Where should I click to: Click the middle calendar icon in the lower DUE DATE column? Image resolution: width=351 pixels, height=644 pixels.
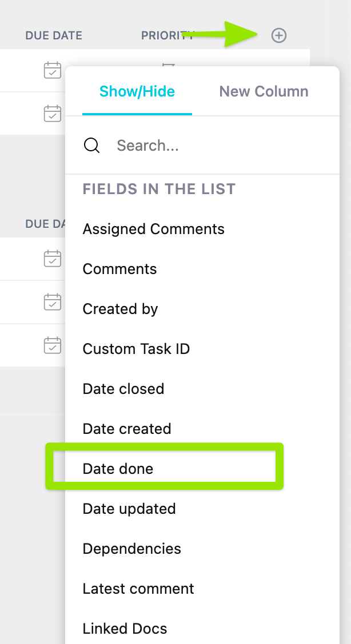click(x=52, y=302)
